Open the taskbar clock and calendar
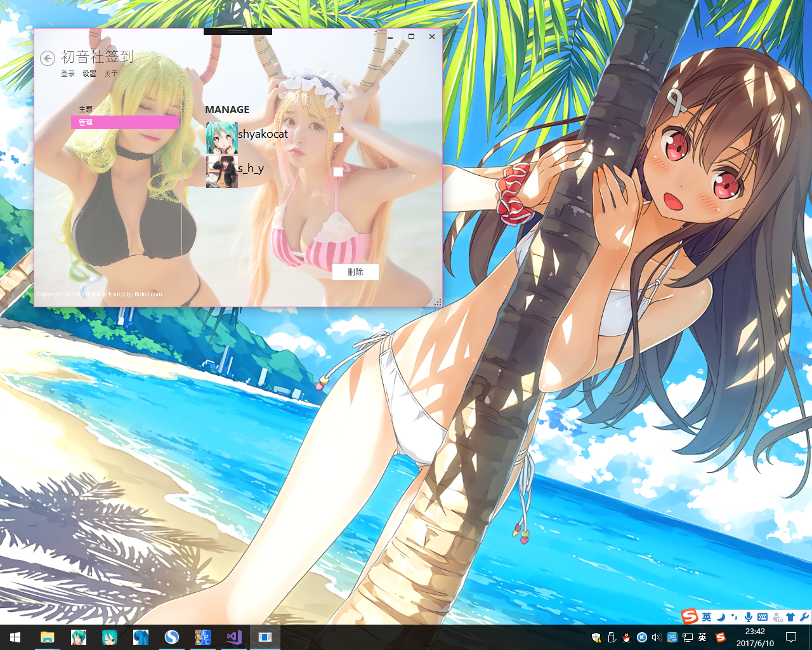Image resolution: width=812 pixels, height=650 pixels. [755, 637]
